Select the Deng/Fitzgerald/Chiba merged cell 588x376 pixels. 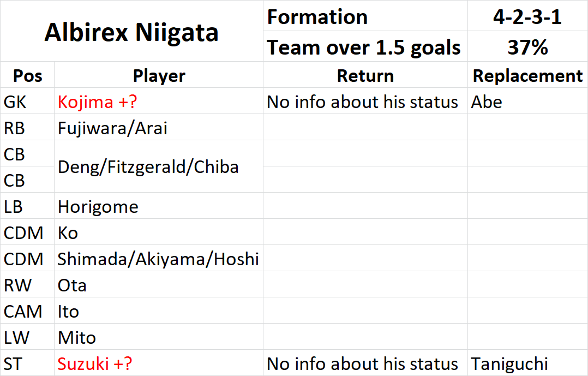click(159, 167)
